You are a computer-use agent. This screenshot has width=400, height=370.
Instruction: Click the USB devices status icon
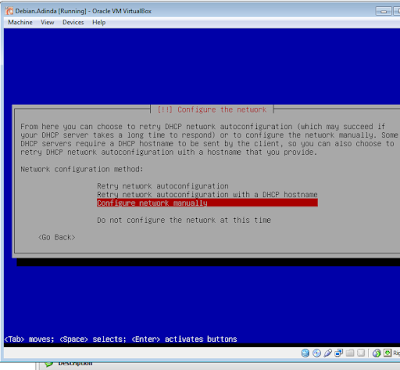pyautogui.click(x=328, y=353)
